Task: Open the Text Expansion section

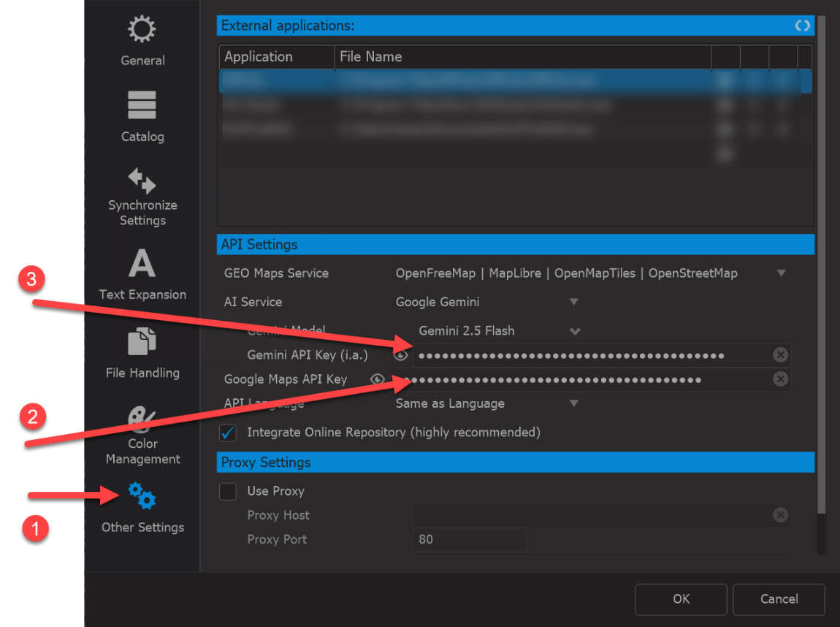Action: pos(142,274)
